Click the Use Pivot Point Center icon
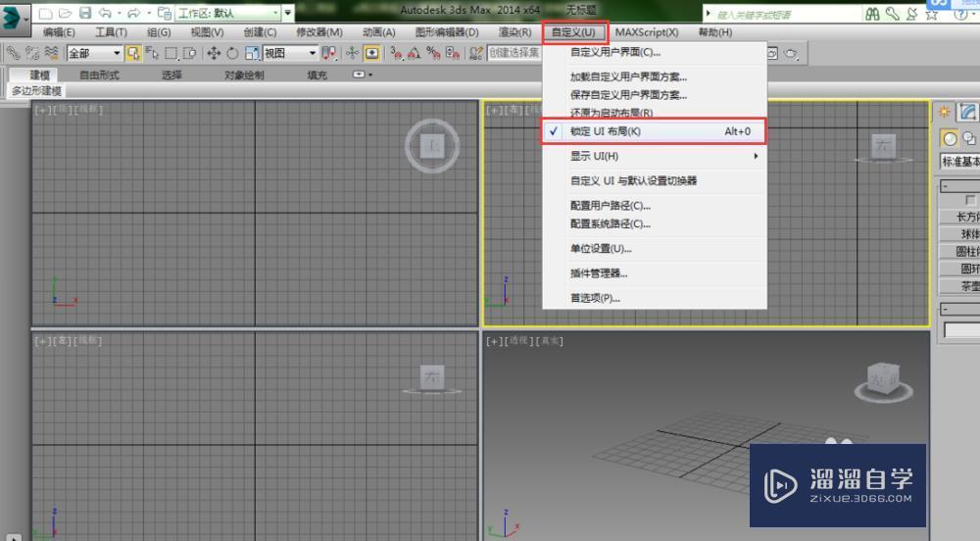Viewport: 980px width, 541px height. (329, 53)
